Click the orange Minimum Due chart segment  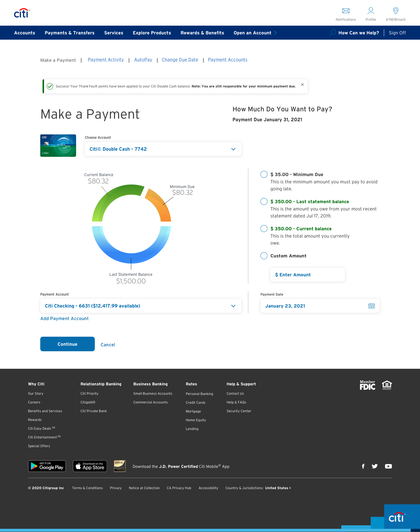161,205
